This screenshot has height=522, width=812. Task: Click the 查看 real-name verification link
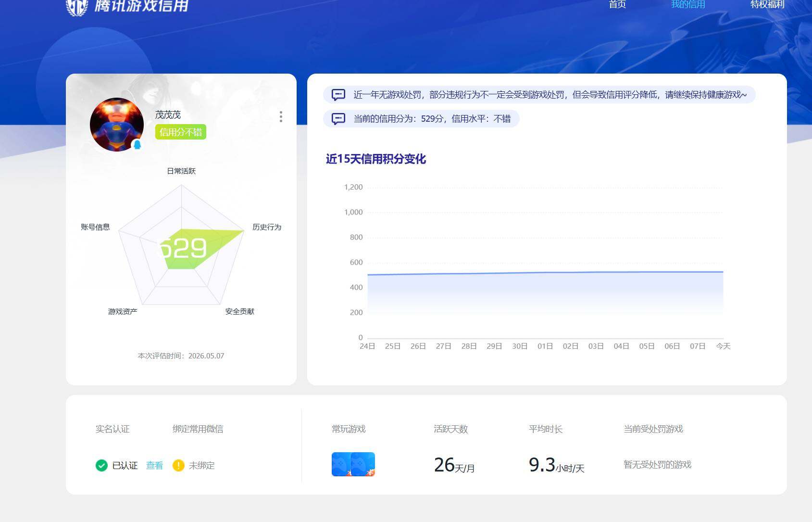154,465
